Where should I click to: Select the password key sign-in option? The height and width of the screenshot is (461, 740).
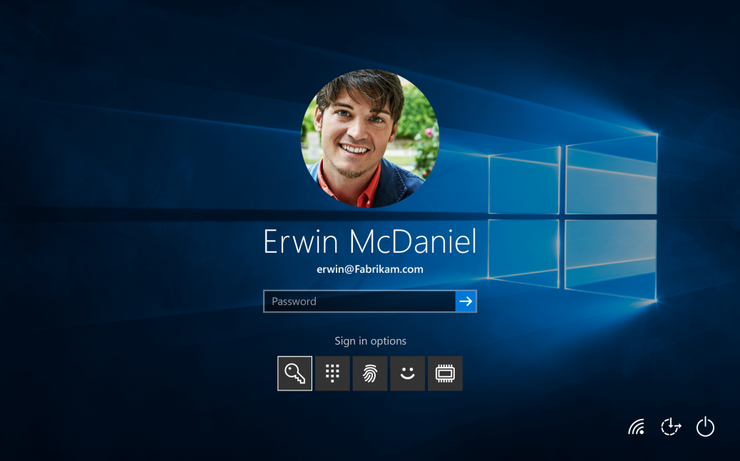294,373
